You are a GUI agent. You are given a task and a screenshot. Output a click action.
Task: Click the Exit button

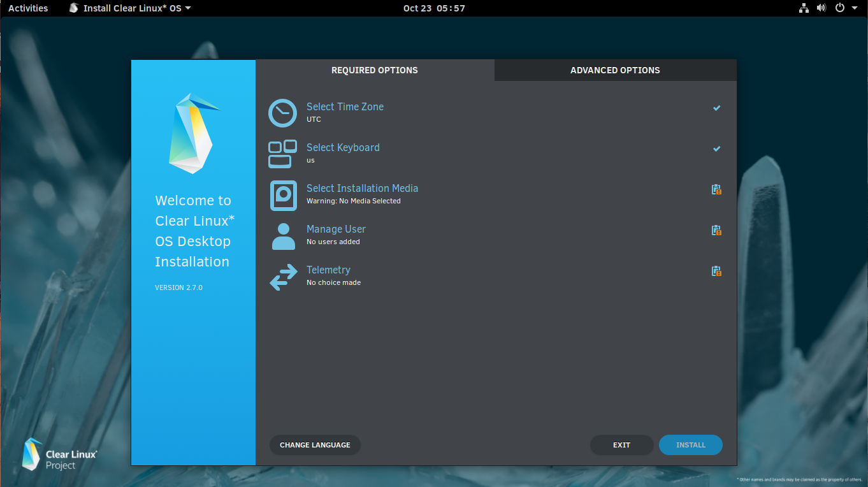[621, 445]
